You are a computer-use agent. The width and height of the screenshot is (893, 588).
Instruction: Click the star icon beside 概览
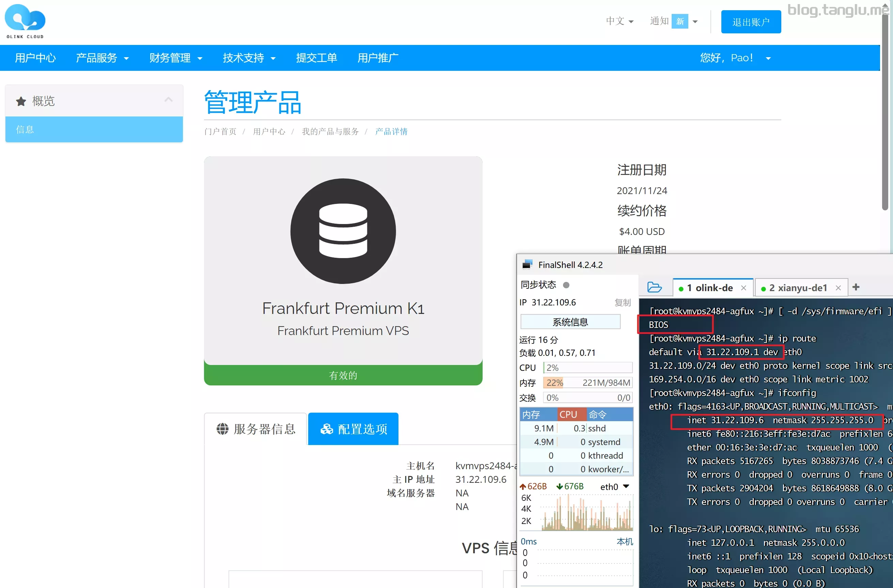coord(21,101)
